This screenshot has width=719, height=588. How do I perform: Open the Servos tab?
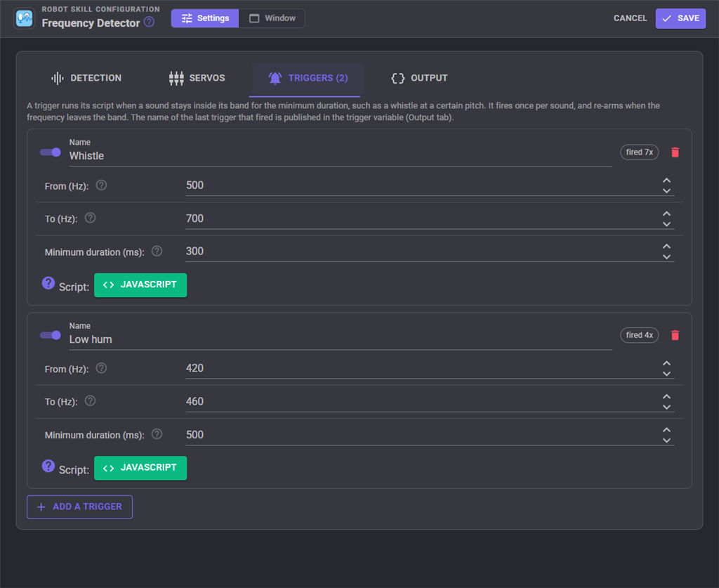[x=197, y=78]
